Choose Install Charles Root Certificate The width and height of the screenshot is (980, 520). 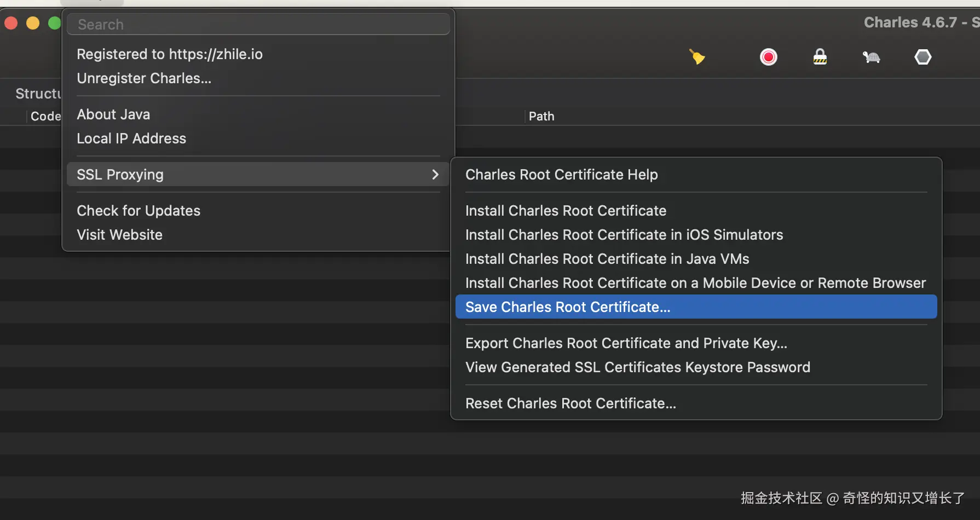pyautogui.click(x=566, y=211)
